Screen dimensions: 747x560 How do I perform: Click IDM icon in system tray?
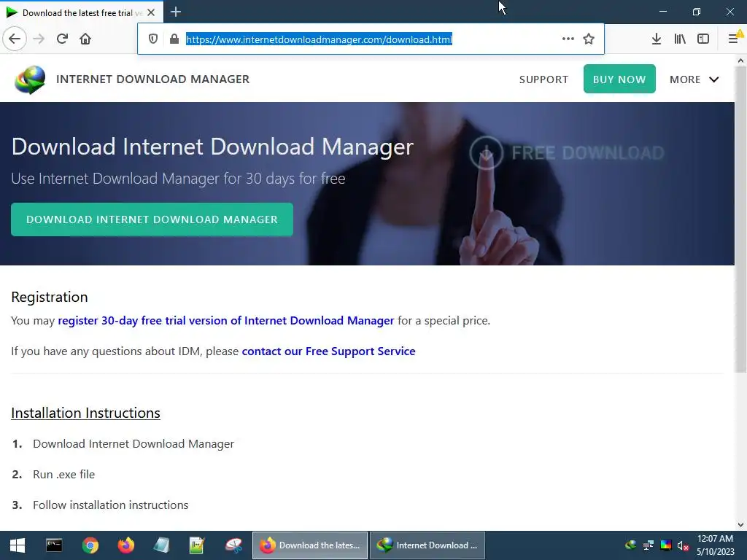coord(631,545)
